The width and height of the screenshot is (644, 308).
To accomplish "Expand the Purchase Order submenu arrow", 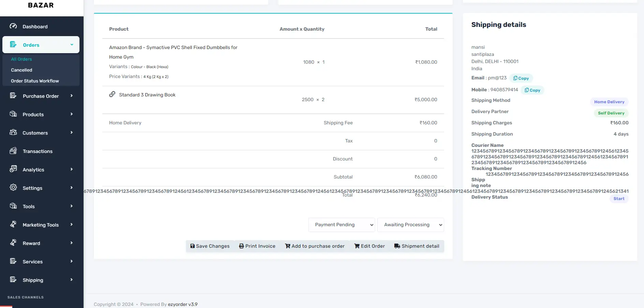I will 72,96.
